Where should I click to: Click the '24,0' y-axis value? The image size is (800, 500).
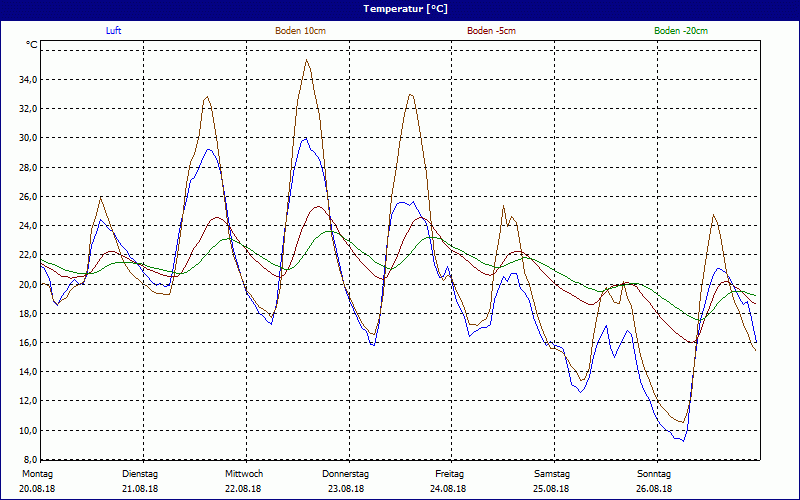point(27,226)
